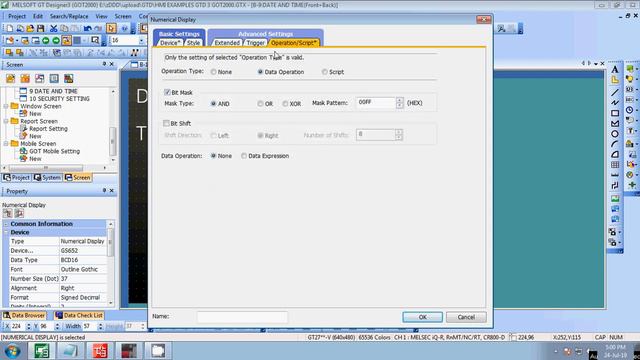This screenshot has width=640, height=360.
Task: Open the Project menu
Action: pos(17,16)
